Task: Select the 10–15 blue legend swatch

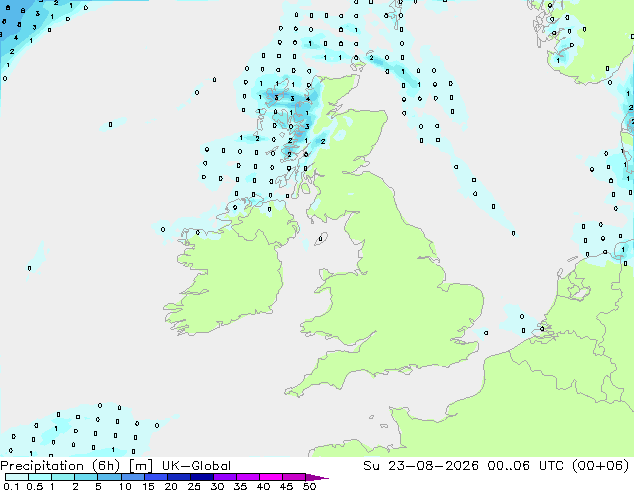Action: [x=133, y=477]
